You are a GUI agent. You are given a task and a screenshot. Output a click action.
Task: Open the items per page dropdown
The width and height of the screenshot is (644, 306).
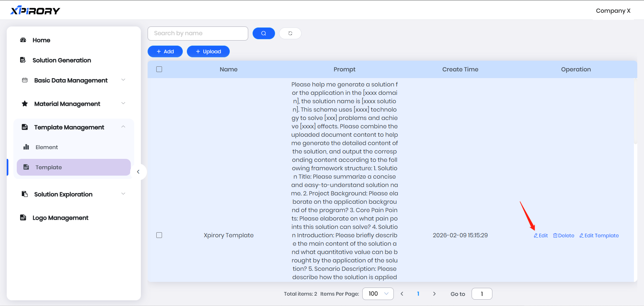(378, 294)
